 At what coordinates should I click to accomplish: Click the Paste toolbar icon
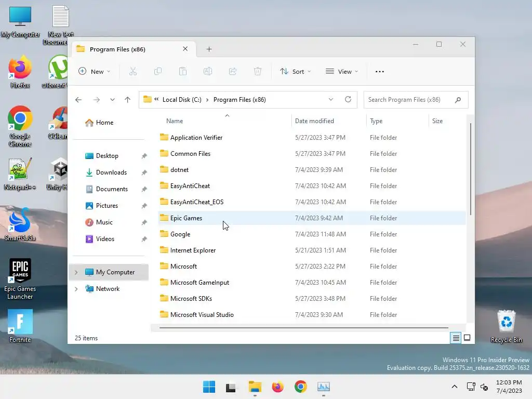(183, 71)
